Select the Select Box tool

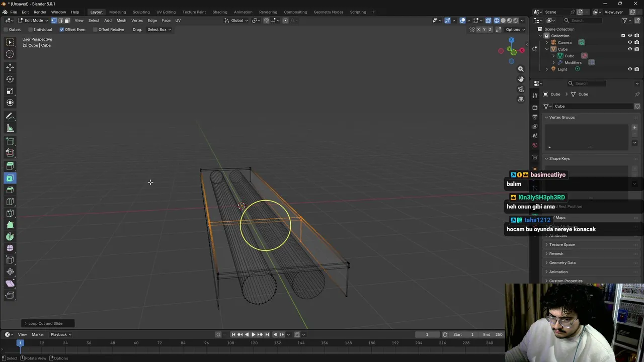10,42
